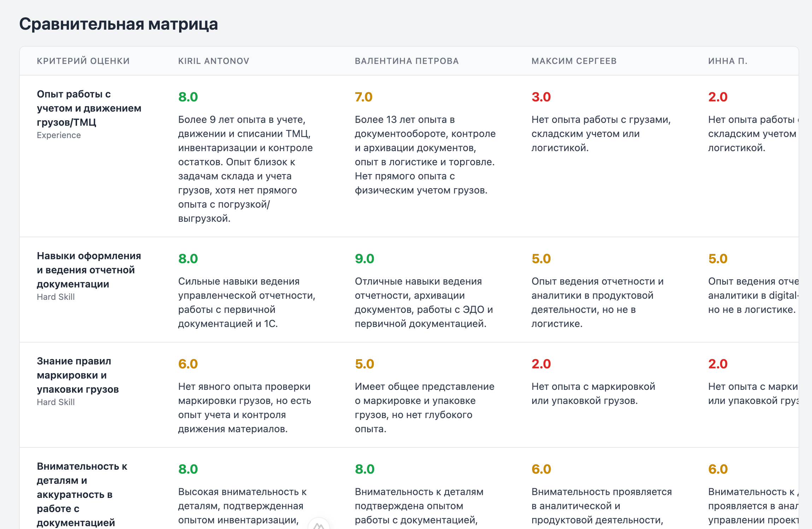Click the Experience label under the first criterion
The image size is (812, 529).
coord(59,135)
